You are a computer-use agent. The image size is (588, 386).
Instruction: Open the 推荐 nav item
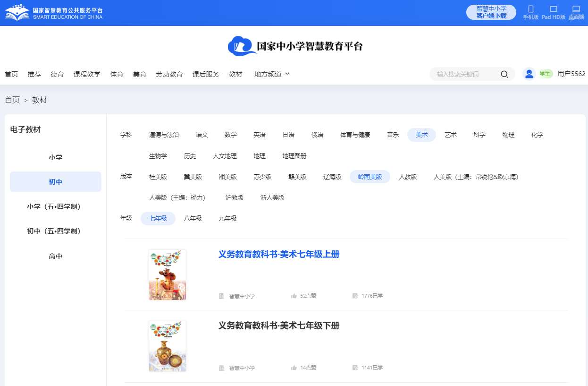[34, 74]
